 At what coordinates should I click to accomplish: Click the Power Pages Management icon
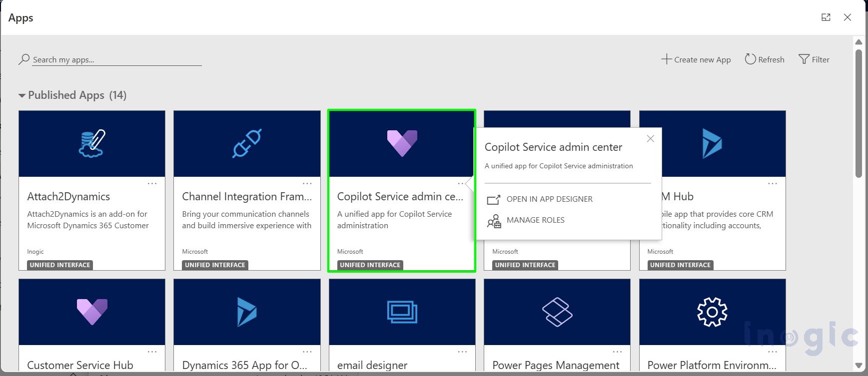557,312
